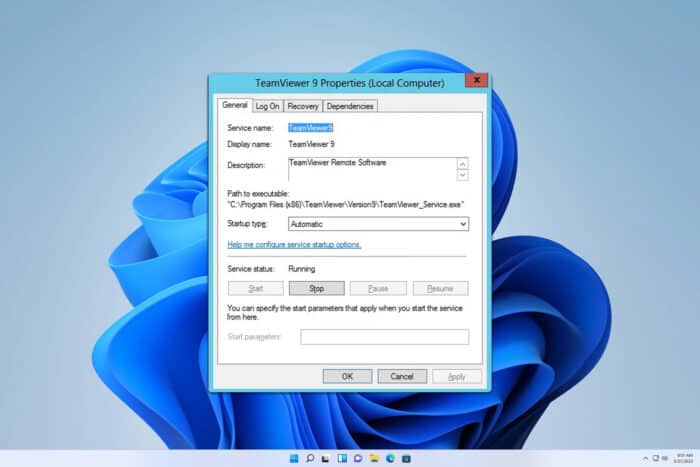The height and width of the screenshot is (467, 700).
Task: Open Task View on the taskbar
Action: [326, 459]
